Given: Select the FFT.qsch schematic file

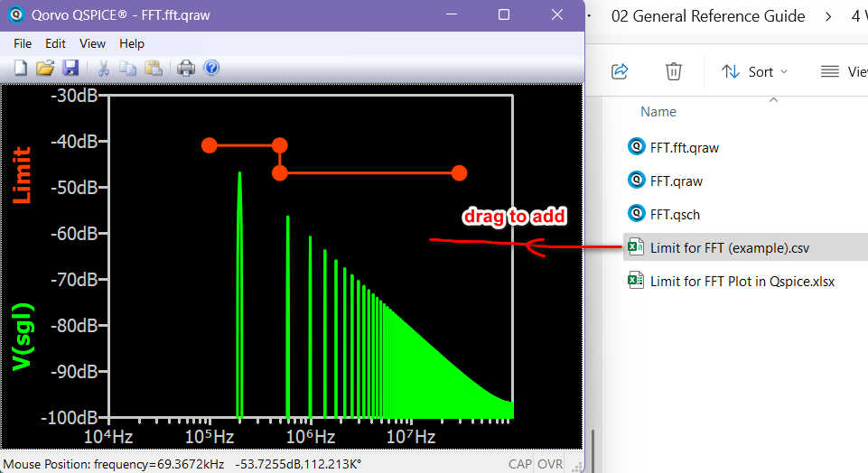Looking at the screenshot, I should tap(675, 215).
